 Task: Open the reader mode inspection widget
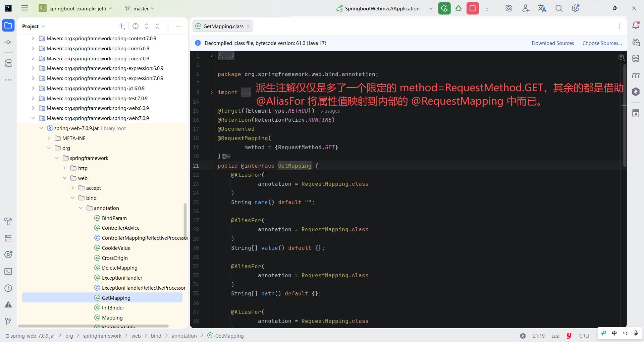point(621,57)
